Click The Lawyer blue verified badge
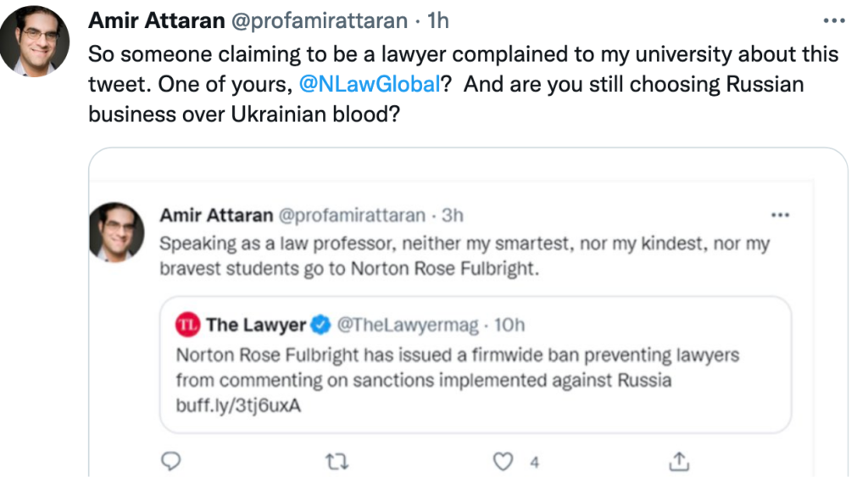The image size is (868, 480). [320, 324]
